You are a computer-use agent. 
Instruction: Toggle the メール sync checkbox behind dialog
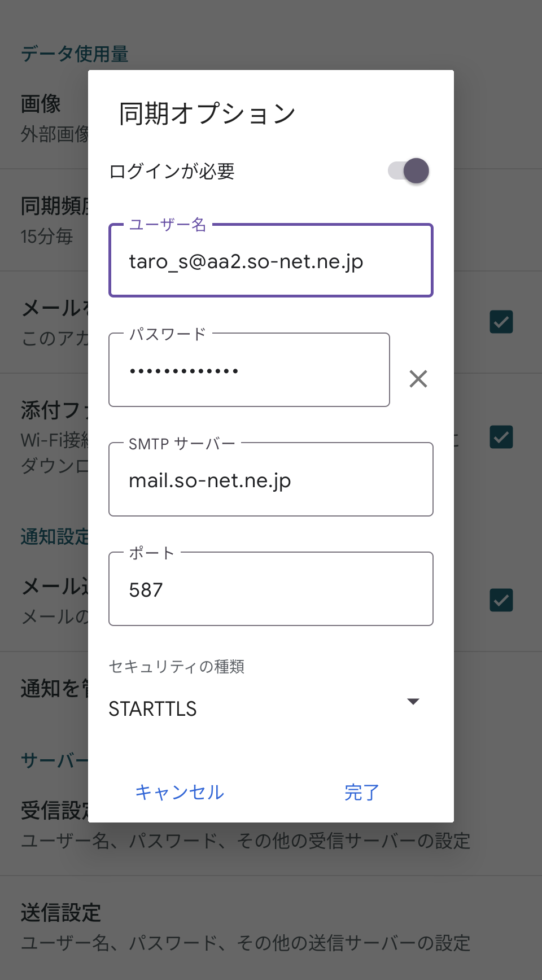pos(501,322)
